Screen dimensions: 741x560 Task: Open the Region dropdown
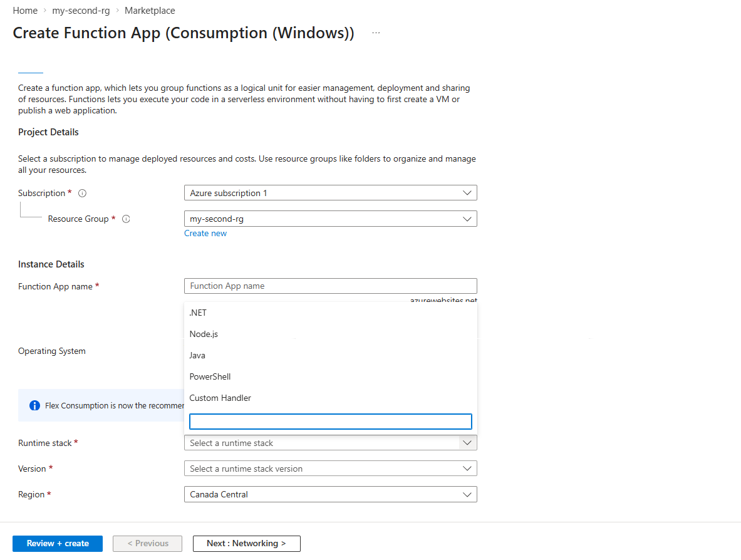click(x=330, y=494)
